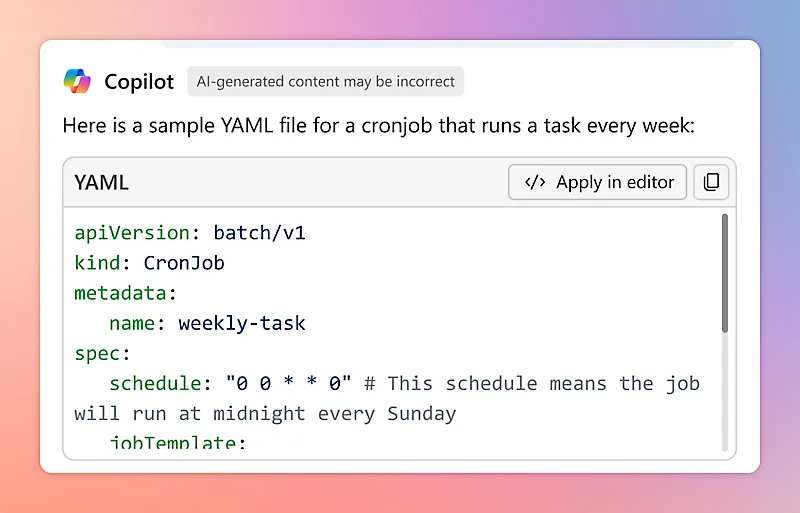Click the AI-generated content may be incorrect badge
Screen dimensions: 800x513
[325, 82]
